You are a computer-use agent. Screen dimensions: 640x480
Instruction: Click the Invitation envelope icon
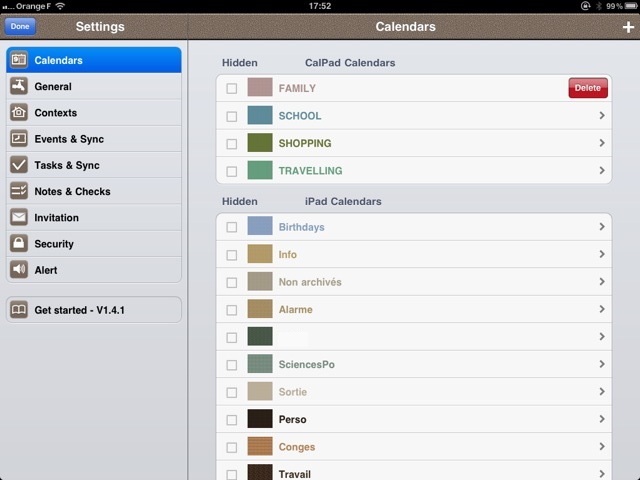pos(18,217)
